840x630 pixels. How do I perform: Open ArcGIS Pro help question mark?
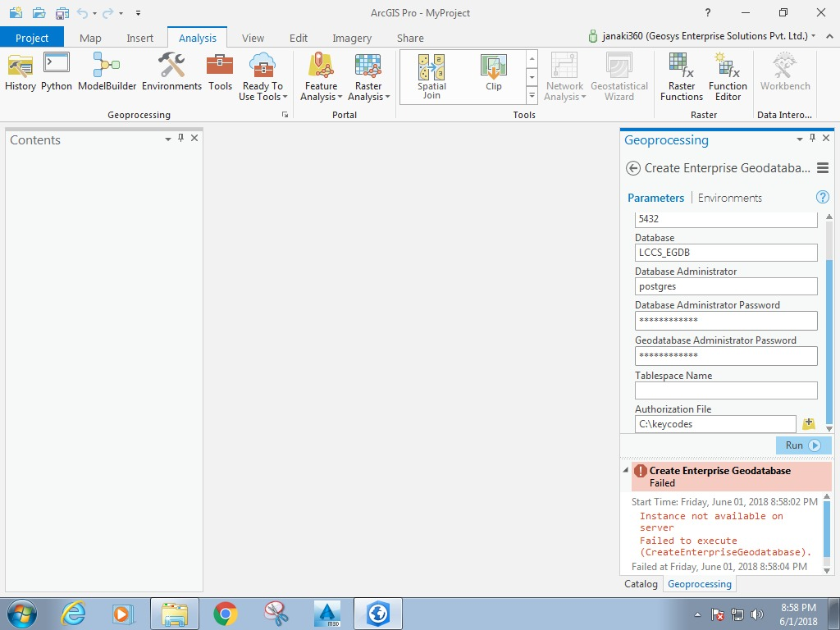[708, 12]
